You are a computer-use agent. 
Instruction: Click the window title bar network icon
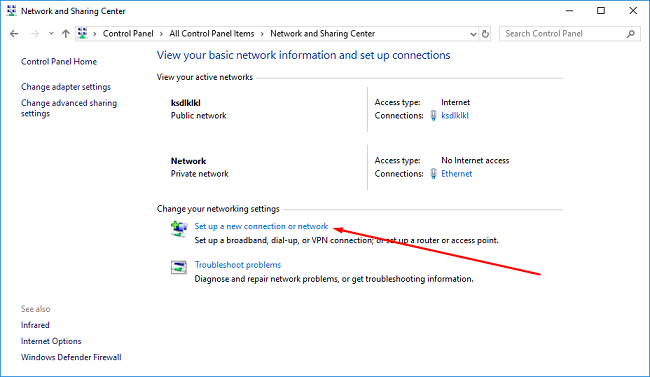[11, 11]
